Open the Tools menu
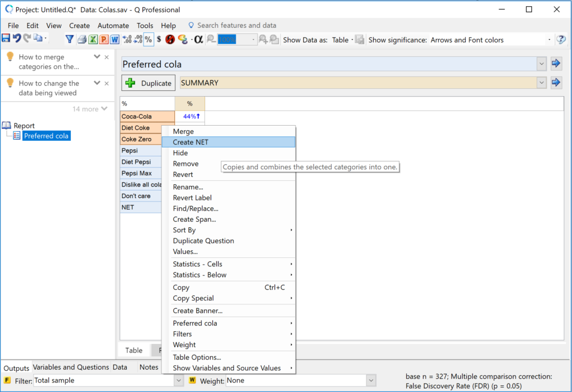Viewport: 572px width, 392px height. pyautogui.click(x=145, y=26)
